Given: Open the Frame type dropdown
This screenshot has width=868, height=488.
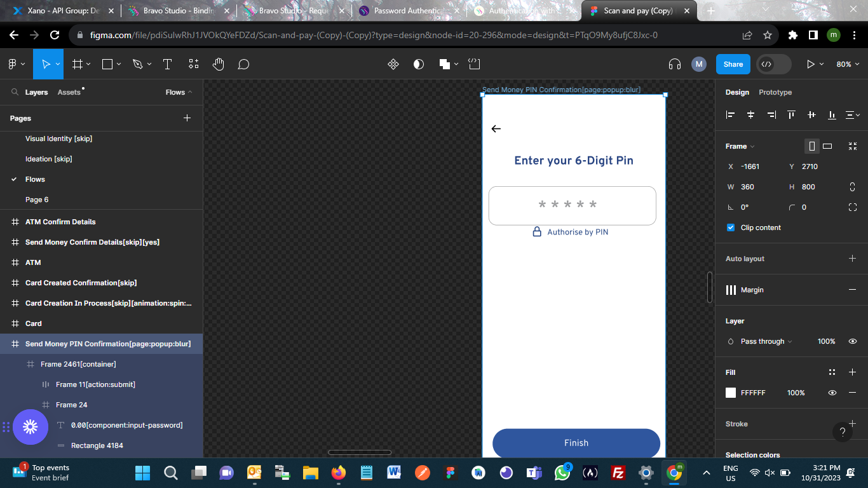Looking at the screenshot, I should pyautogui.click(x=740, y=146).
